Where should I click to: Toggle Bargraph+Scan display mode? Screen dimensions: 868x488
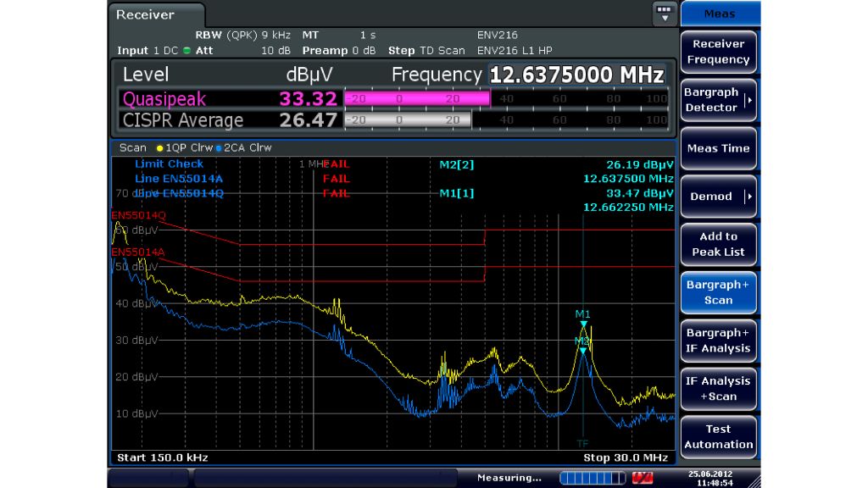coord(718,292)
